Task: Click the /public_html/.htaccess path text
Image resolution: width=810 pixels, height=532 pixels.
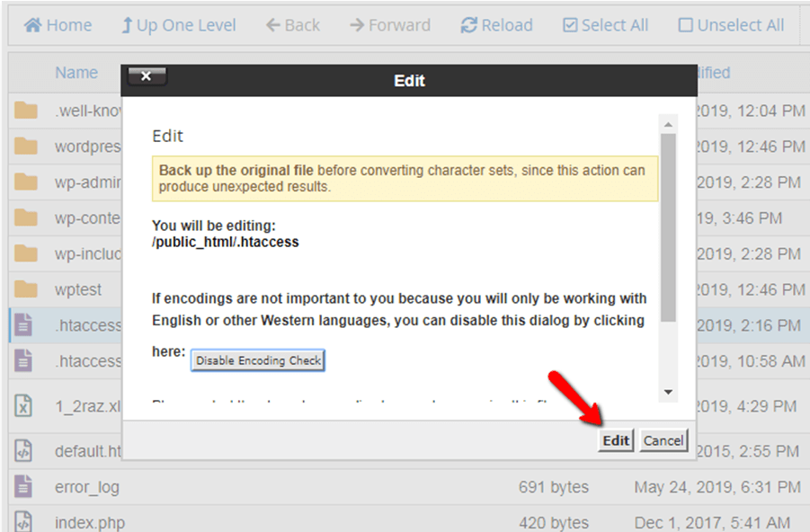Action: (226, 242)
